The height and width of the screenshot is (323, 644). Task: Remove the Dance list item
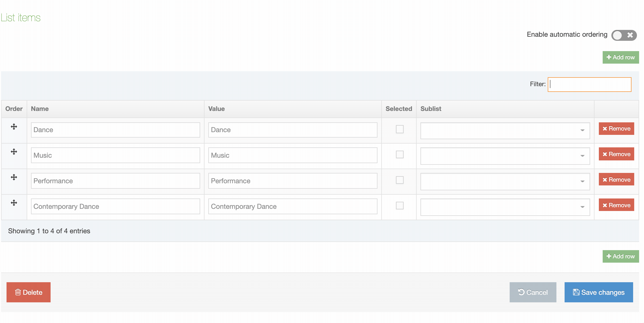616,129
